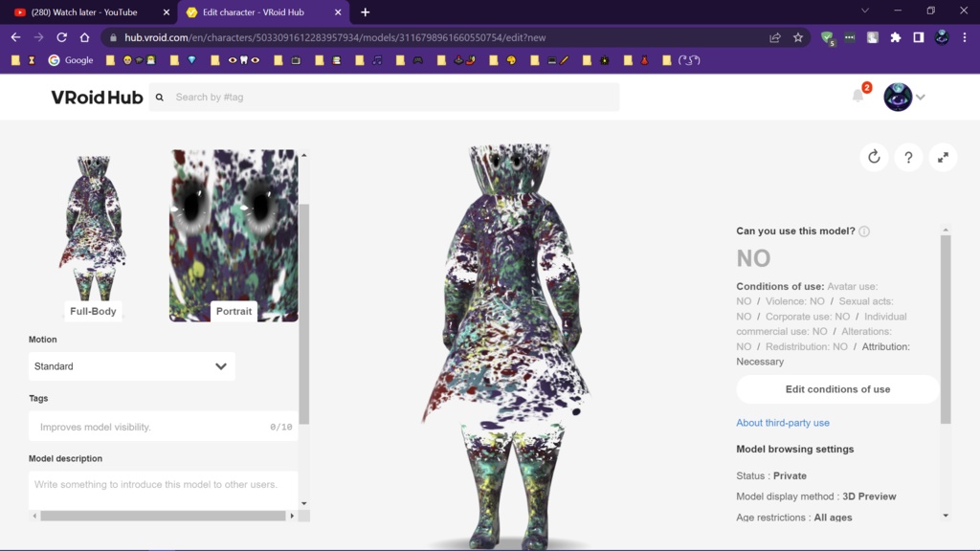The width and height of the screenshot is (980, 551).
Task: Go to the VRoid Hub home logo
Action: (97, 97)
